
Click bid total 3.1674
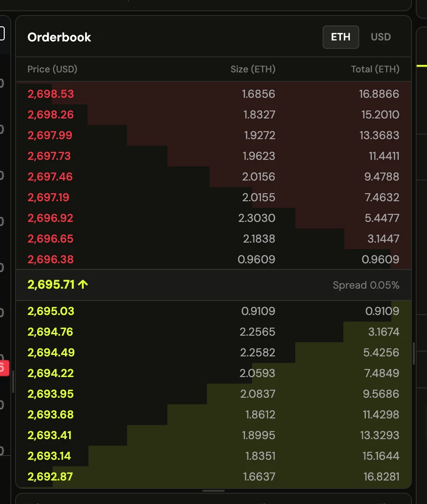[x=384, y=332]
